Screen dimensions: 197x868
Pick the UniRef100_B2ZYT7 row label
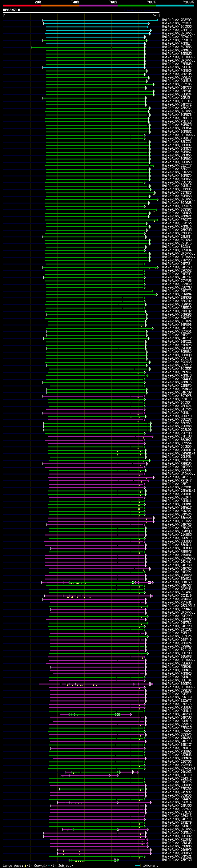click(x=177, y=165)
